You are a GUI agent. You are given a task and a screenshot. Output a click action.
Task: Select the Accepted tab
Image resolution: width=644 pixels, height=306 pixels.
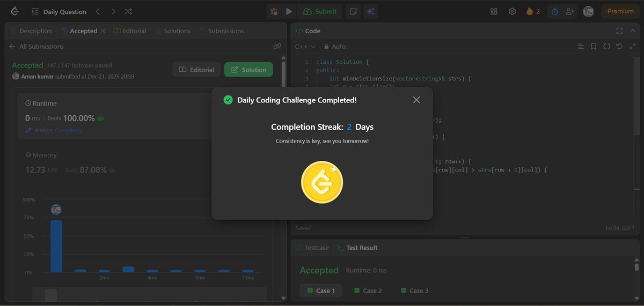pos(79,31)
